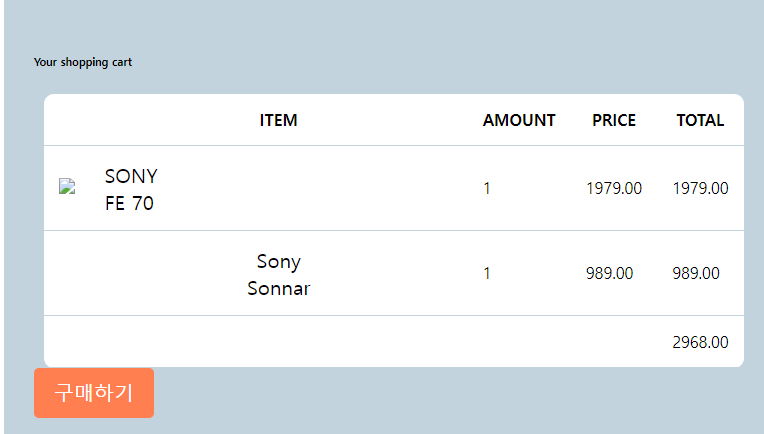The width and height of the screenshot is (764, 434).
Task: Click the 1979.00 total in first row
Action: coord(701,189)
